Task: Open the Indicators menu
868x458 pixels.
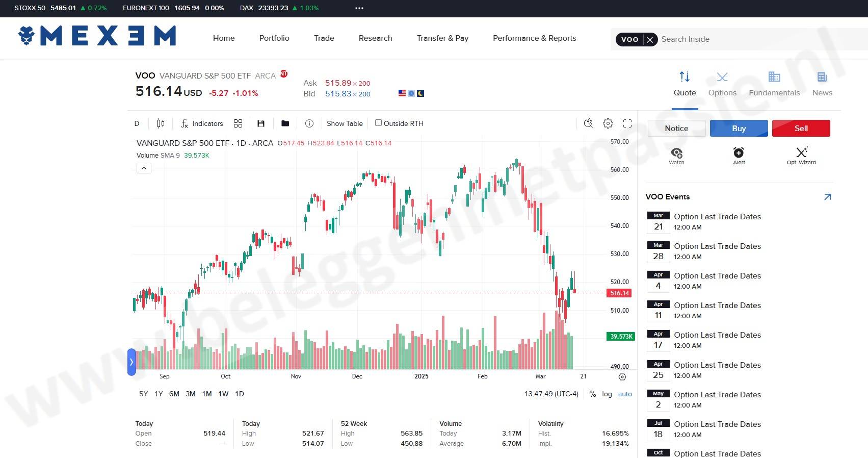Action: [x=202, y=123]
